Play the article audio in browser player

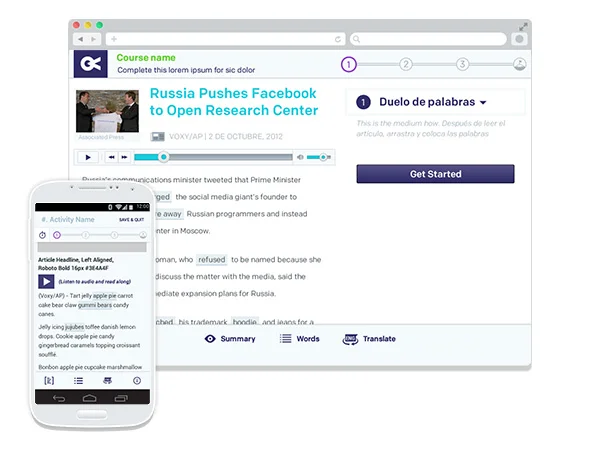click(88, 157)
